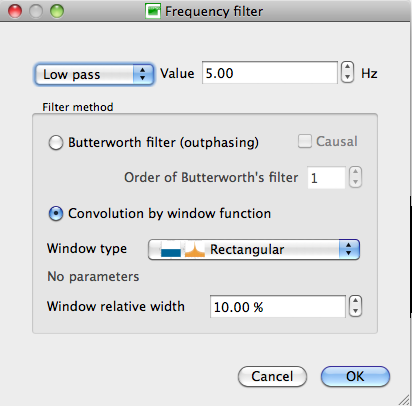
Task: Click the Value field showing 5.00
Action: (x=270, y=73)
